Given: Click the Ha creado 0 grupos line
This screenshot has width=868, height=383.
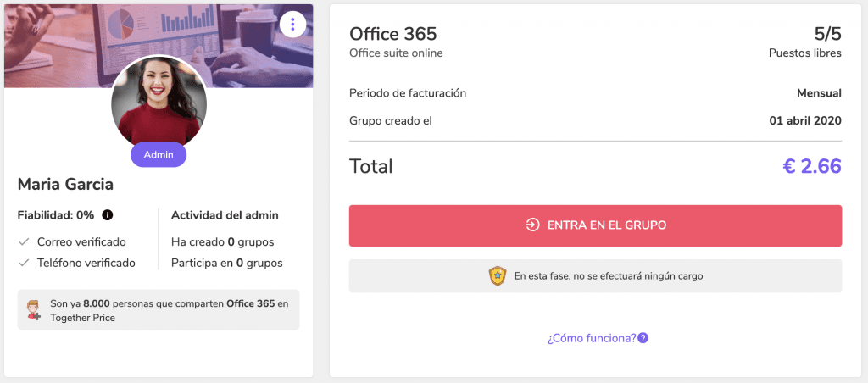Looking at the screenshot, I should click(x=223, y=241).
